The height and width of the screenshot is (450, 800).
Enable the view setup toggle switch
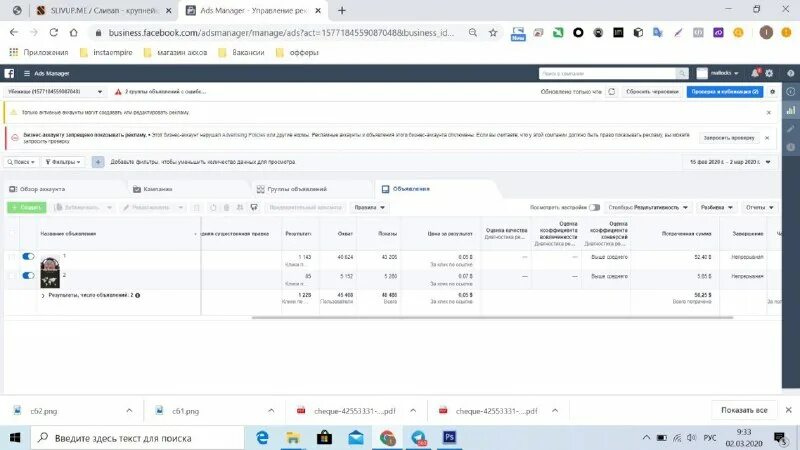[x=594, y=208]
